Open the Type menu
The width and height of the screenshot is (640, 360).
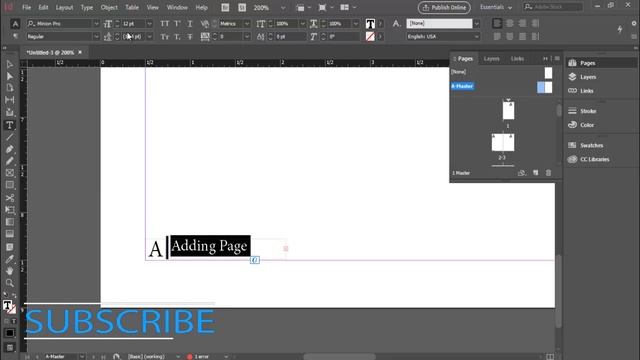click(x=87, y=7)
